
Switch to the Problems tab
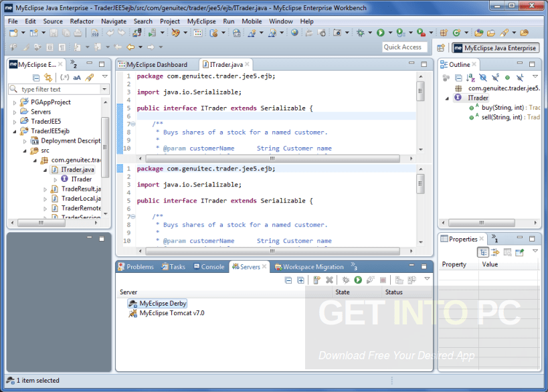[136, 267]
